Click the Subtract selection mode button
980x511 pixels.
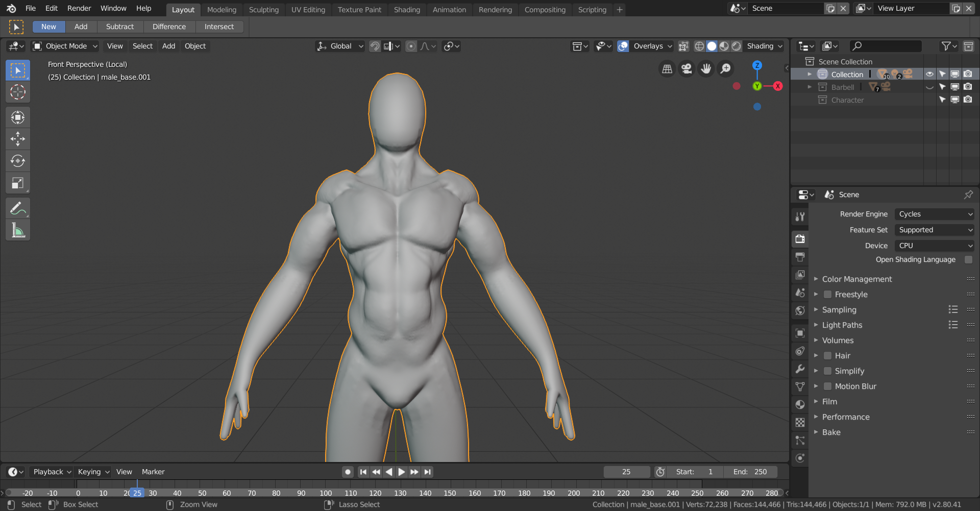tap(119, 27)
